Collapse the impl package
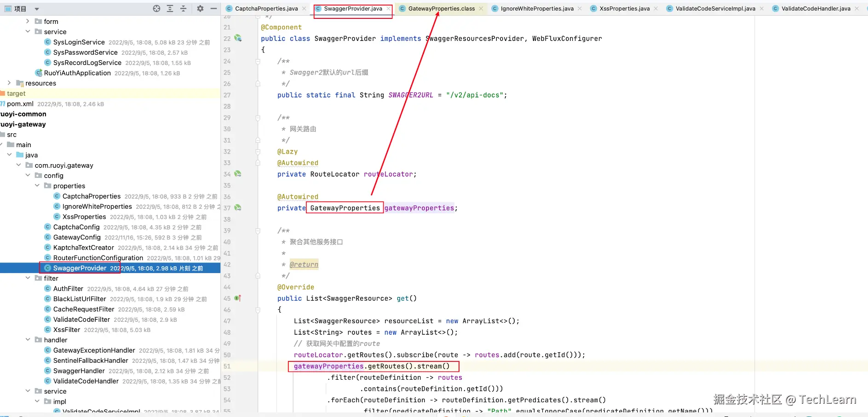Viewport: 868px width, 417px height. pyautogui.click(x=37, y=401)
